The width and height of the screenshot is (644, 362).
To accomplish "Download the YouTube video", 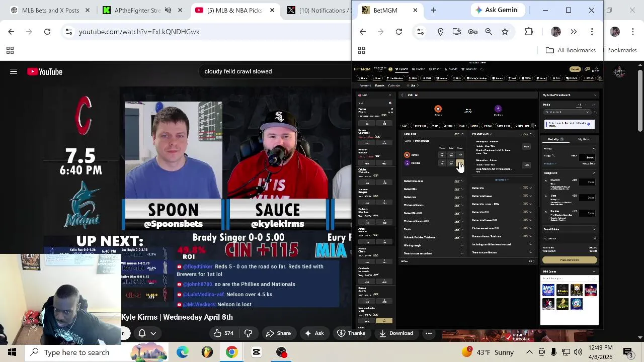I will 395,333.
